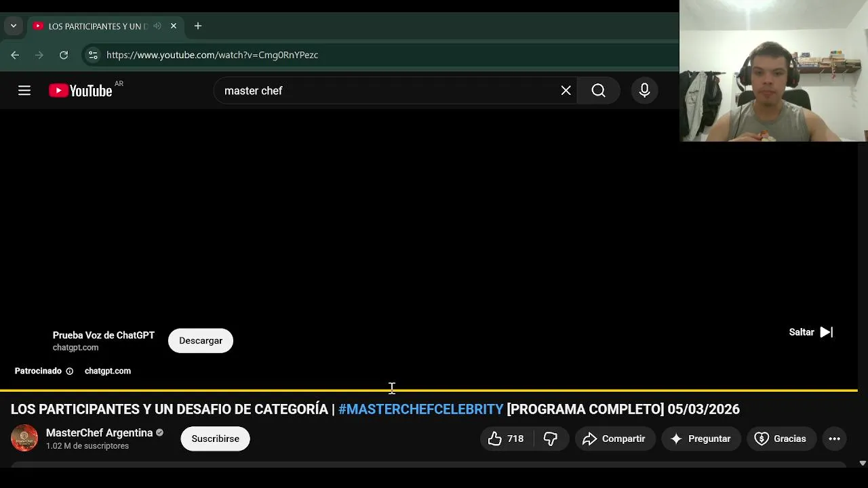Open MasterChef Argentina channel avatar
The image size is (868, 488).
click(24, 439)
